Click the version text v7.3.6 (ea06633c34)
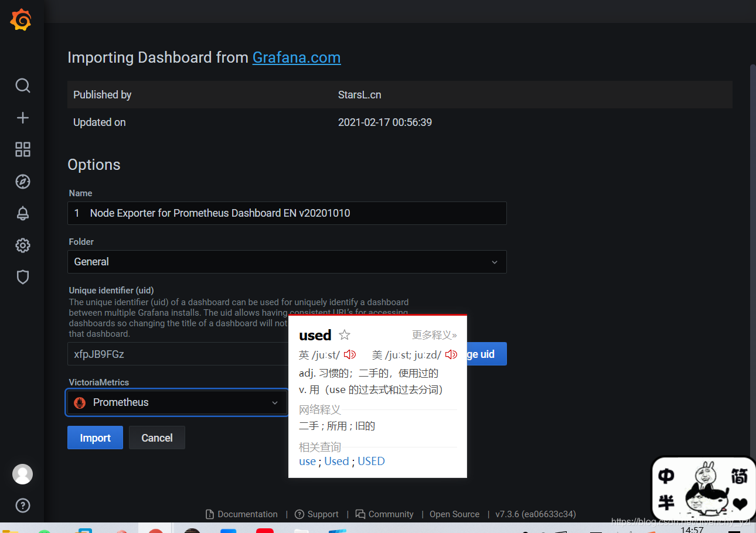 [x=536, y=514]
